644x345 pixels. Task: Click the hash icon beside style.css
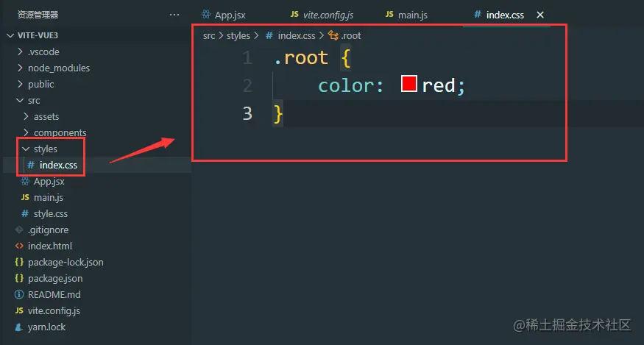tap(25, 213)
